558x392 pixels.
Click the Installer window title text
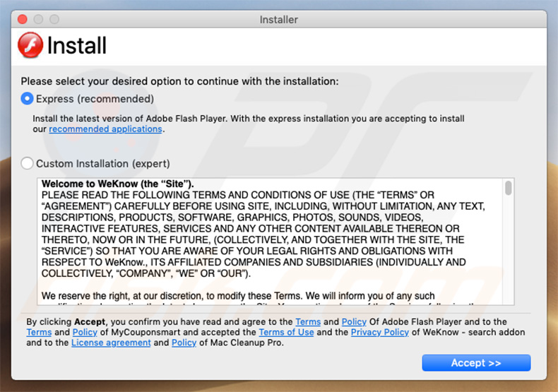coord(279,19)
